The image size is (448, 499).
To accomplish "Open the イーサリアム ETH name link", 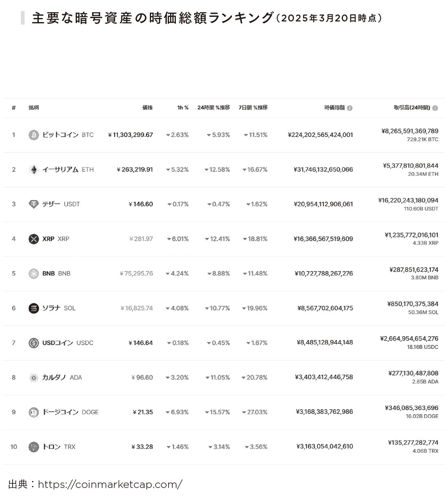I will click(68, 170).
